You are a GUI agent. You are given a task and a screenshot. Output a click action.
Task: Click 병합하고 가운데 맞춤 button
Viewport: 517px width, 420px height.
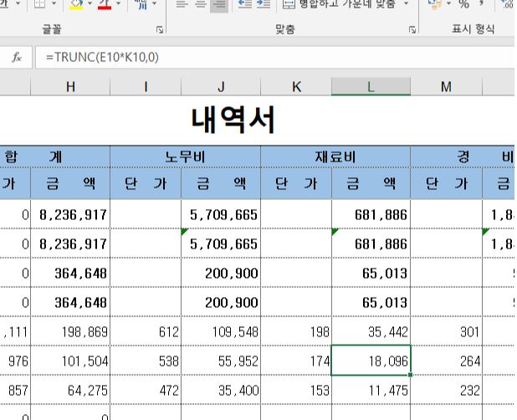(x=340, y=4)
